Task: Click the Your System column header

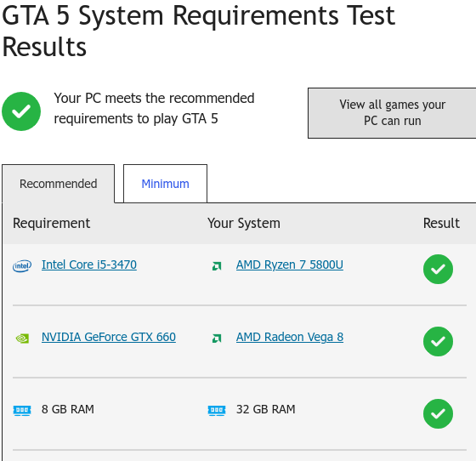Action: pyautogui.click(x=244, y=223)
